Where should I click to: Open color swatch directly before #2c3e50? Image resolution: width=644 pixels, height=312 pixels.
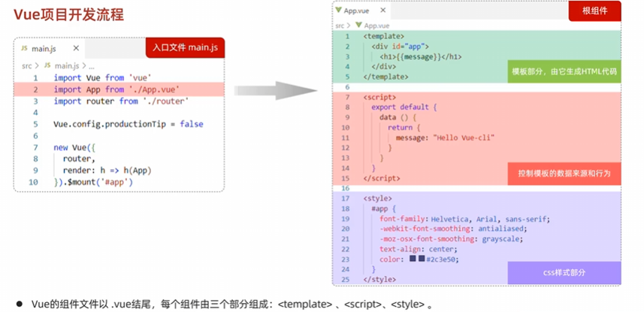tap(422, 259)
